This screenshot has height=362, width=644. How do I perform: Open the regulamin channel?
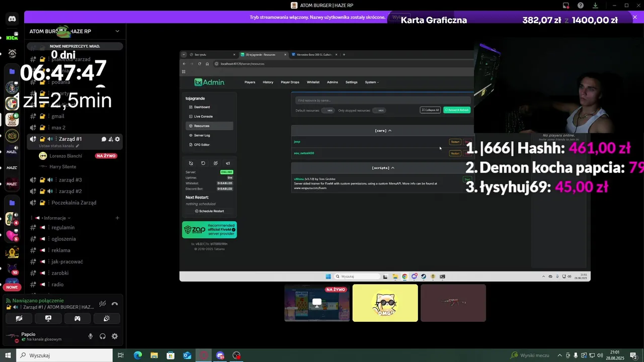point(74,228)
